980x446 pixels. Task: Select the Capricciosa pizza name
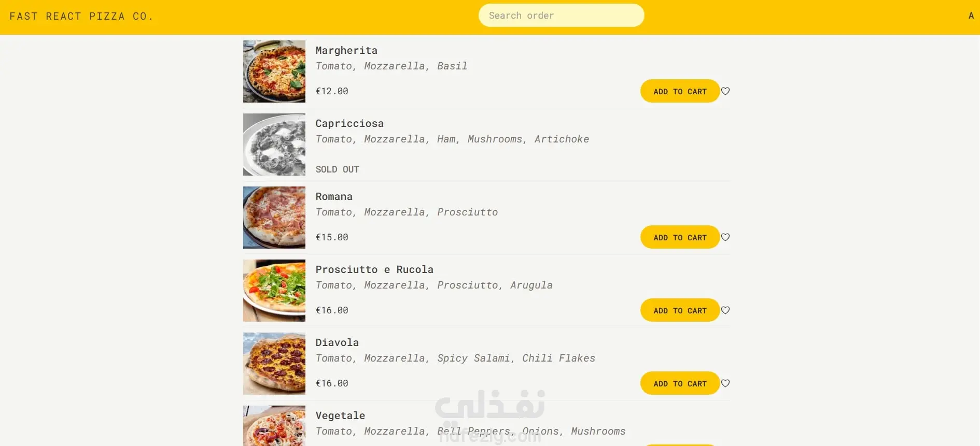coord(349,123)
